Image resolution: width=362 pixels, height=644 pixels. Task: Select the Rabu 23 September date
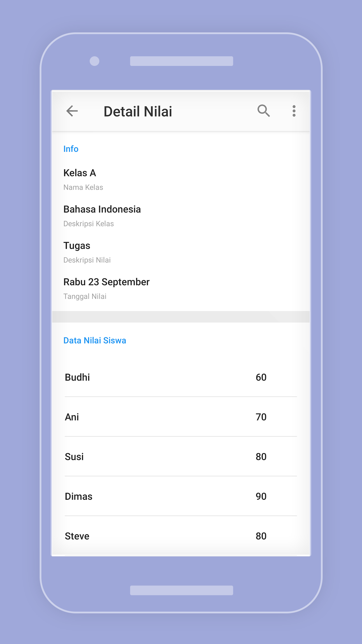(106, 282)
